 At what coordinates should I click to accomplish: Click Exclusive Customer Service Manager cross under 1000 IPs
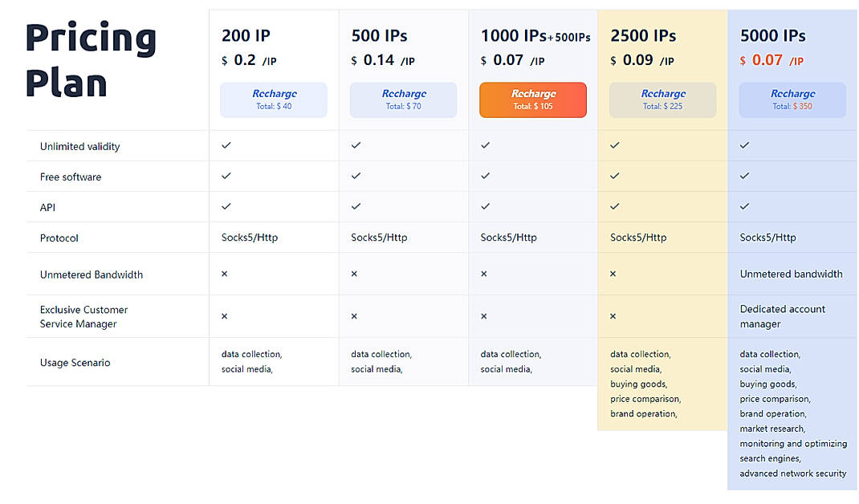coord(483,316)
